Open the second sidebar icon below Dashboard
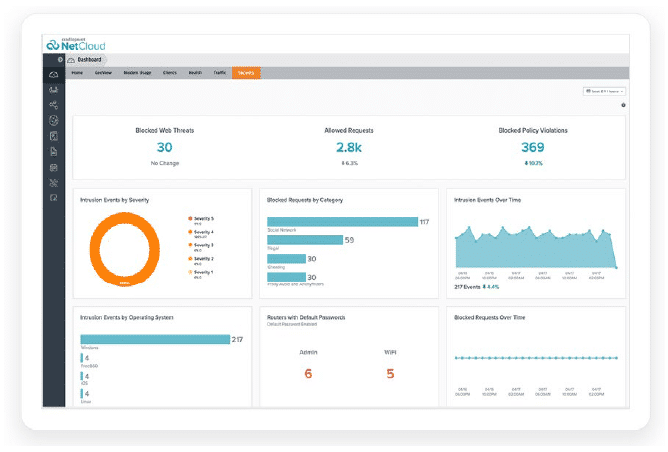This screenshot has width=668, height=452. pos(54,89)
